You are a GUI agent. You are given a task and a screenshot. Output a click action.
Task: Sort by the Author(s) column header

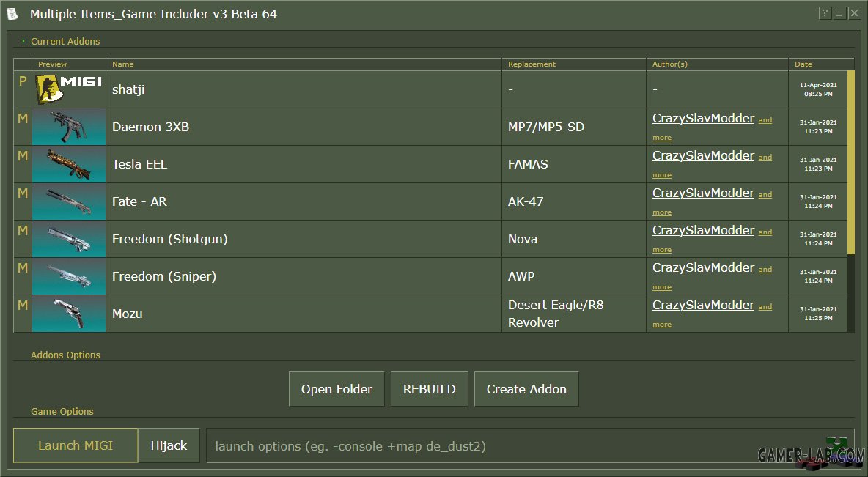tap(718, 64)
